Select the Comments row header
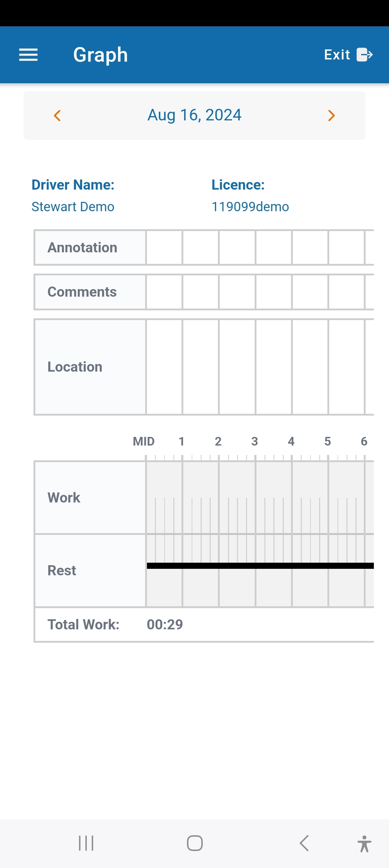The height and width of the screenshot is (868, 389). pos(82,292)
